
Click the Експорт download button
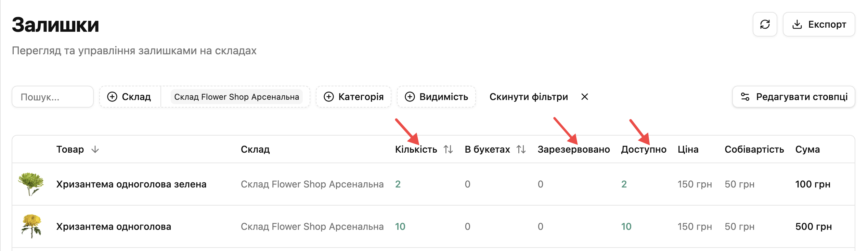(x=819, y=24)
